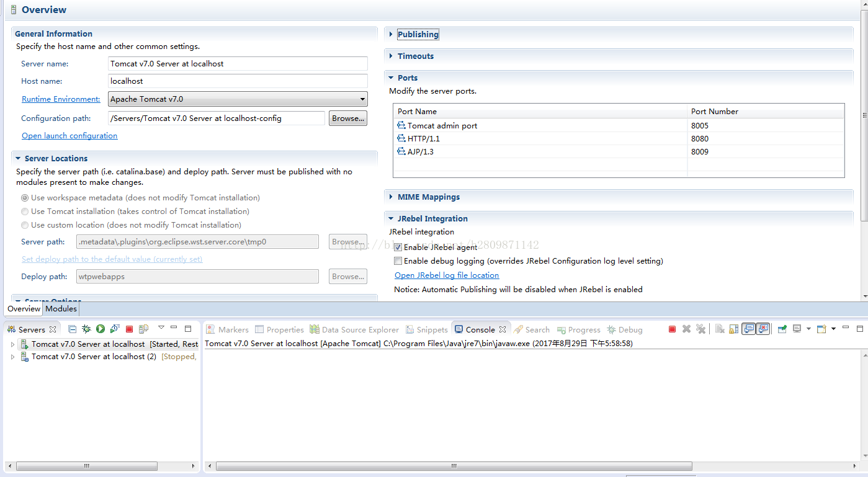Viewport: 868px width, 477px height.
Task: Publish to the server icon in Servers view
Action: 143,329
